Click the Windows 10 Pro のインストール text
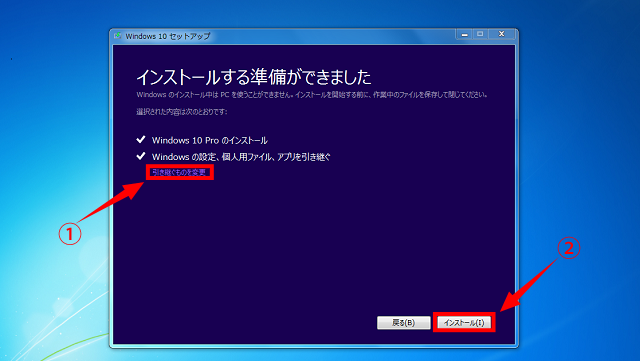Viewport: 640px width, 361px height. 209,140
